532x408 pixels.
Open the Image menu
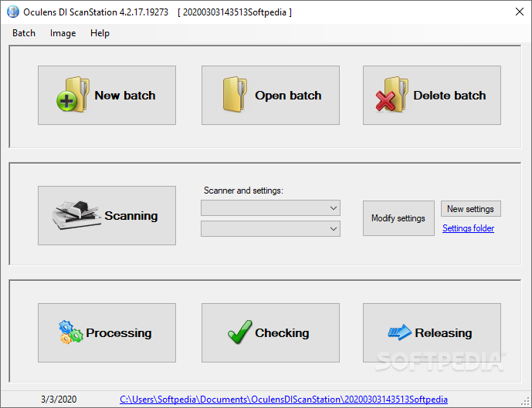[63, 33]
